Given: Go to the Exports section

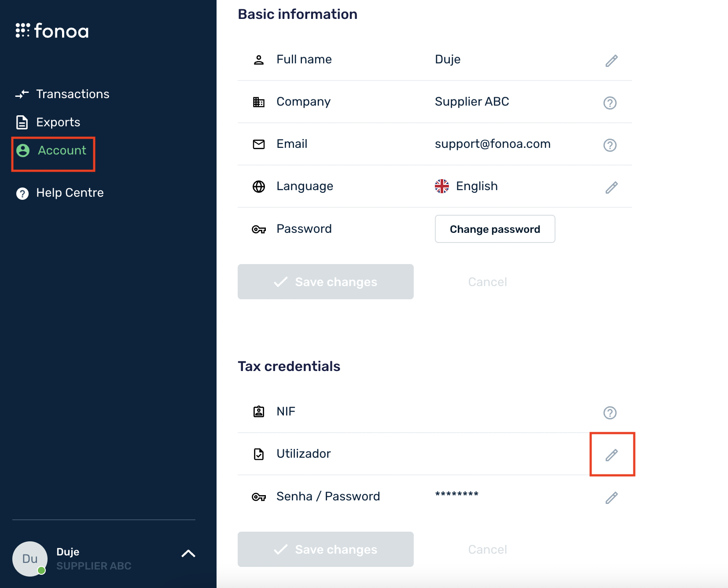Looking at the screenshot, I should 58,122.
